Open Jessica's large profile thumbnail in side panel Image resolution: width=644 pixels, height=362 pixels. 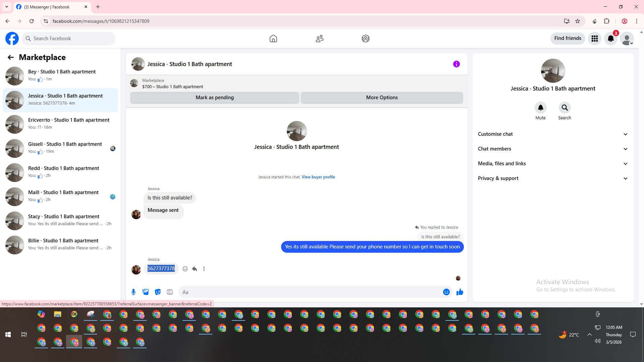553,71
